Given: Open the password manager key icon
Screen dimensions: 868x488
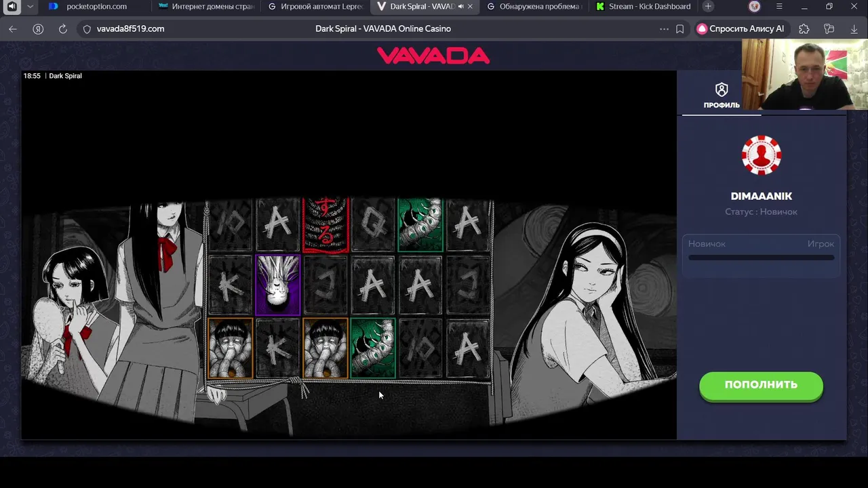Looking at the screenshot, I should [x=829, y=29].
